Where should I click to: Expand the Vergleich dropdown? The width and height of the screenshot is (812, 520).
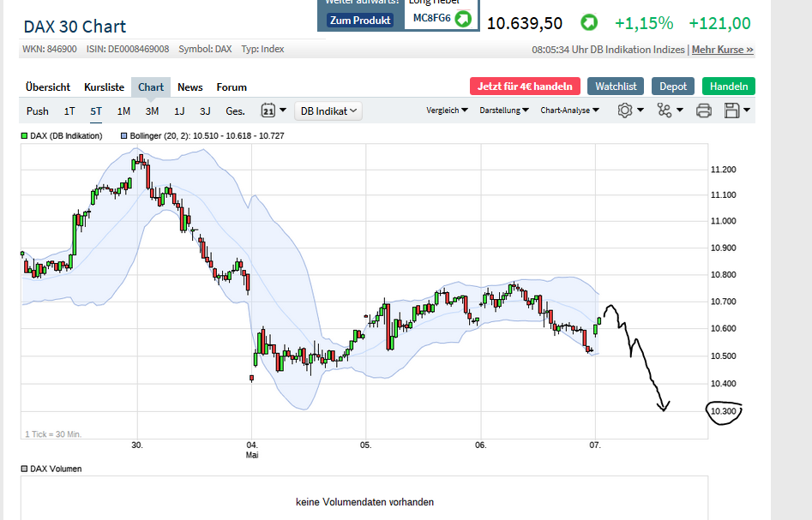(x=445, y=111)
